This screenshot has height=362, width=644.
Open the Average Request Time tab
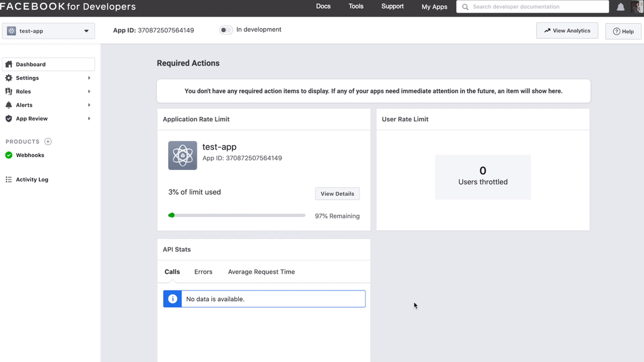click(x=261, y=271)
